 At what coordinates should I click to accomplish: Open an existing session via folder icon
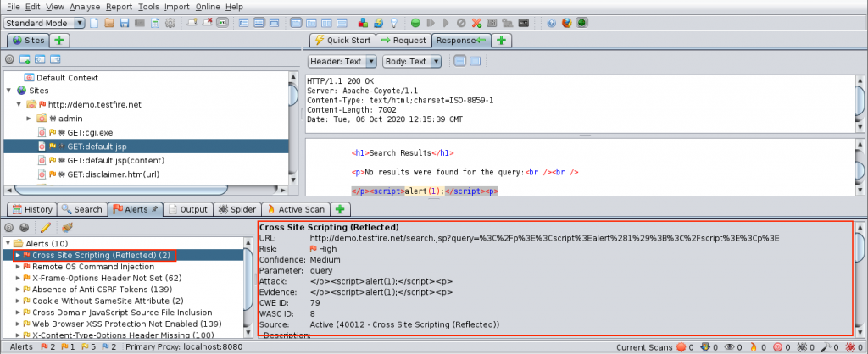coord(109,23)
